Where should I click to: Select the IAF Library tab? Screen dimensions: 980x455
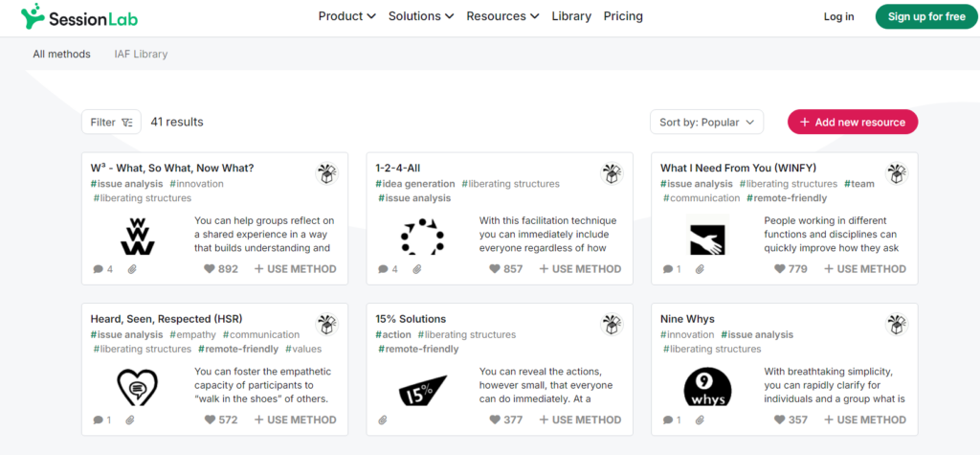[141, 54]
